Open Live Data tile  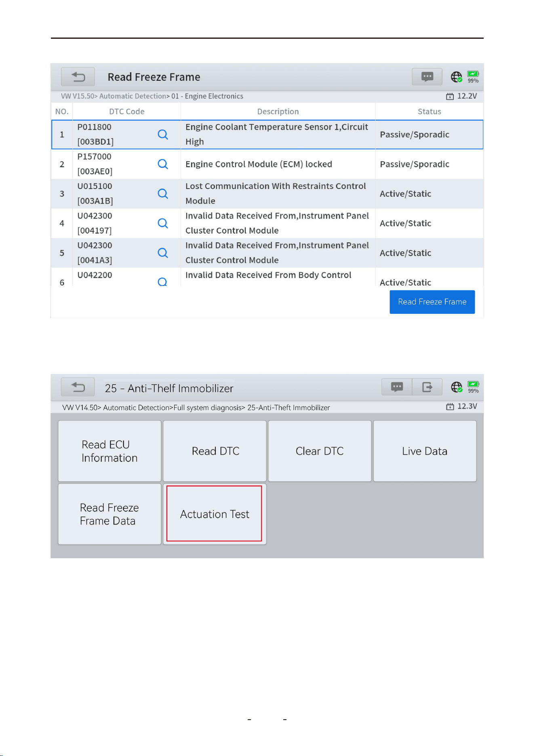(425, 451)
